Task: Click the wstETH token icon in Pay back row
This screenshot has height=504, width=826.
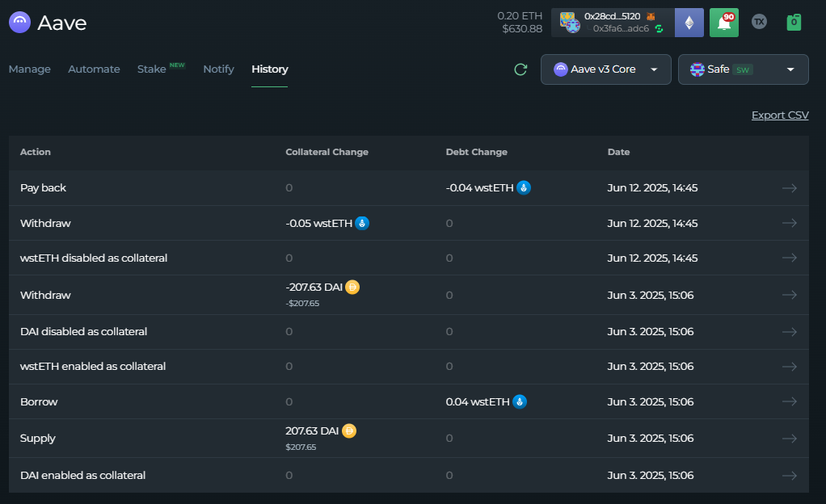Action: pos(524,187)
